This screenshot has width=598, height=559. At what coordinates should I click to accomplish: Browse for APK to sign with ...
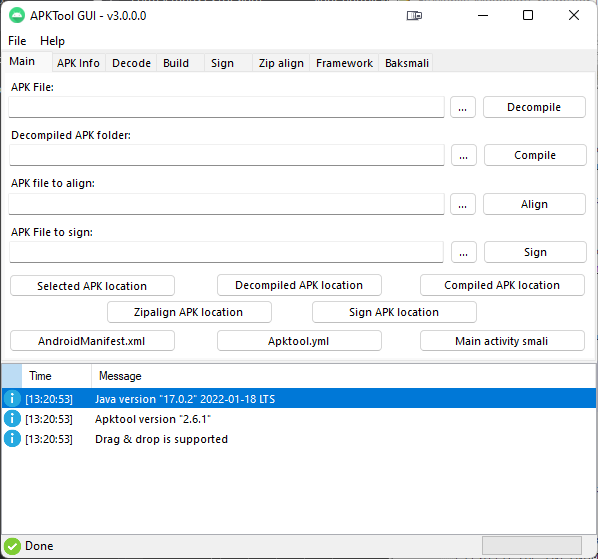pyautogui.click(x=464, y=252)
